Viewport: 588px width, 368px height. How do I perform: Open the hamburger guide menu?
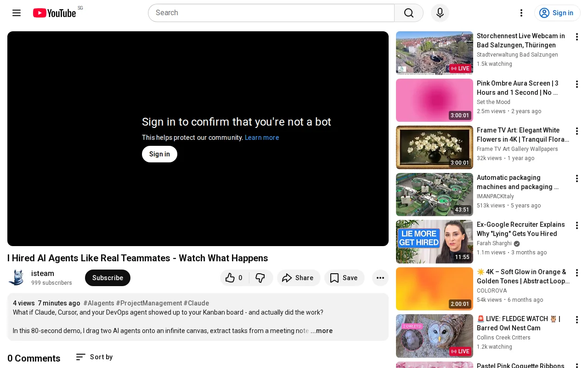coord(17,13)
